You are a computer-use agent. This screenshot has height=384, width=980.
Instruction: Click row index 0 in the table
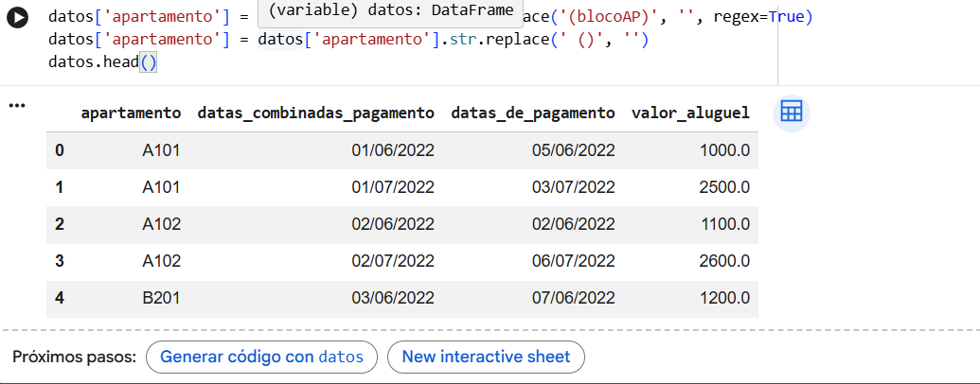click(61, 150)
